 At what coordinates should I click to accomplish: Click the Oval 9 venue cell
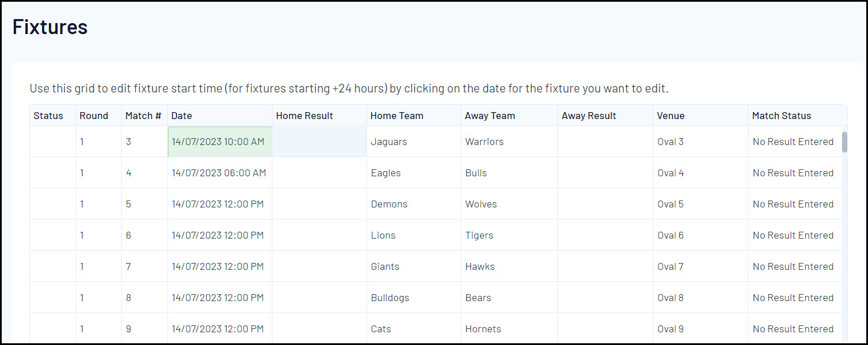point(671,329)
